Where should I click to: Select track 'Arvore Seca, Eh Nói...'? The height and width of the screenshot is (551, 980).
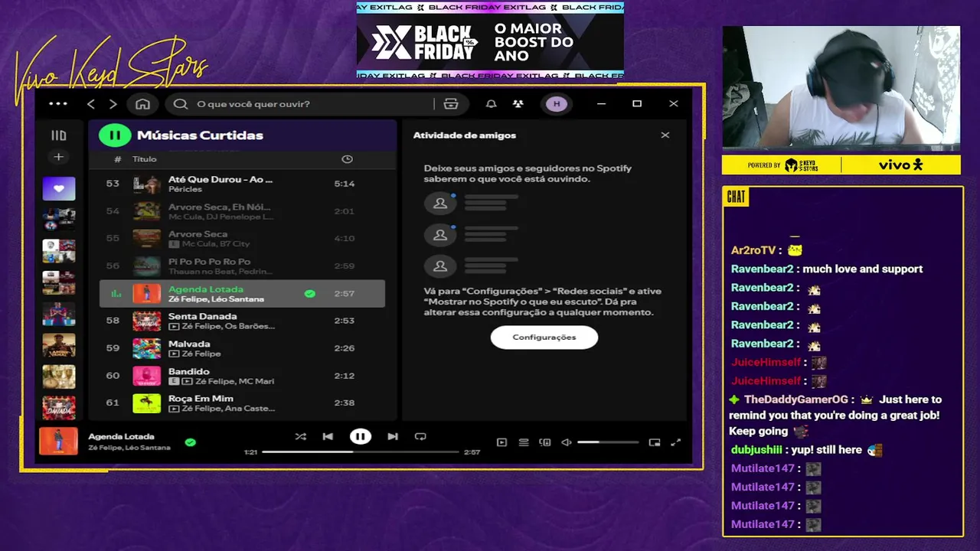pyautogui.click(x=219, y=207)
